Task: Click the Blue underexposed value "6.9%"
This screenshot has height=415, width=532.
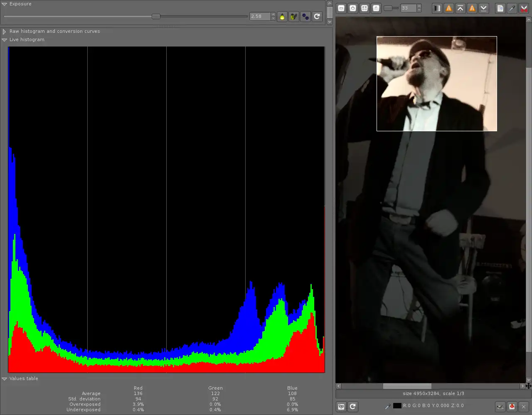Action: coord(292,410)
